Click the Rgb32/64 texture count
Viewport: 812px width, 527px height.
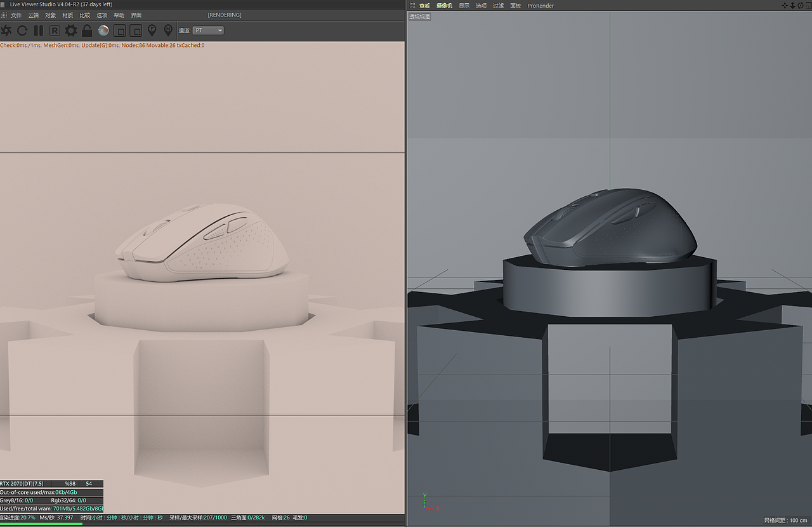point(69,500)
